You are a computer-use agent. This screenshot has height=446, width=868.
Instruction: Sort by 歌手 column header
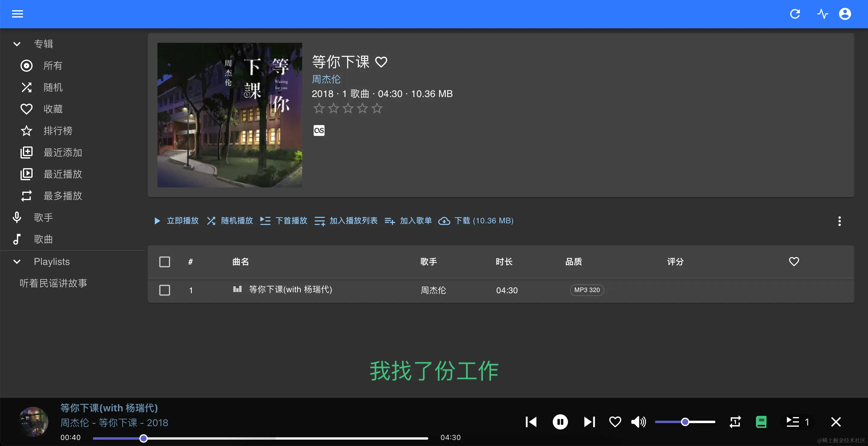pos(429,262)
